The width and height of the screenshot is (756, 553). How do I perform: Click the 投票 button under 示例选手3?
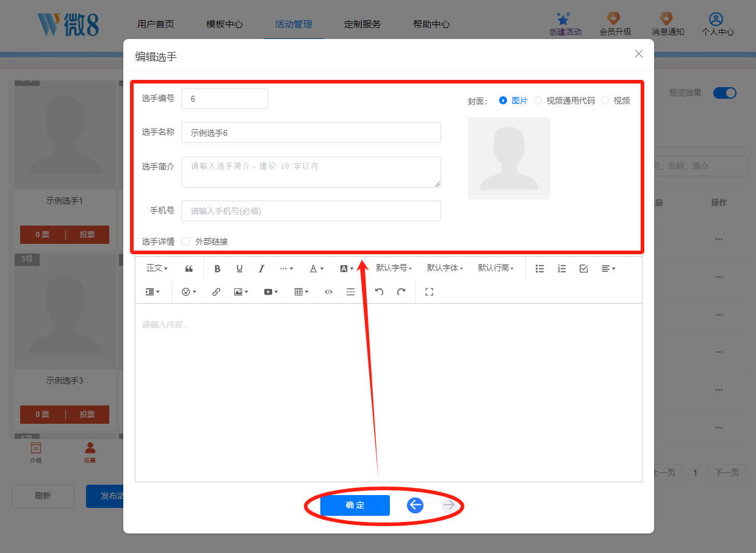point(87,415)
